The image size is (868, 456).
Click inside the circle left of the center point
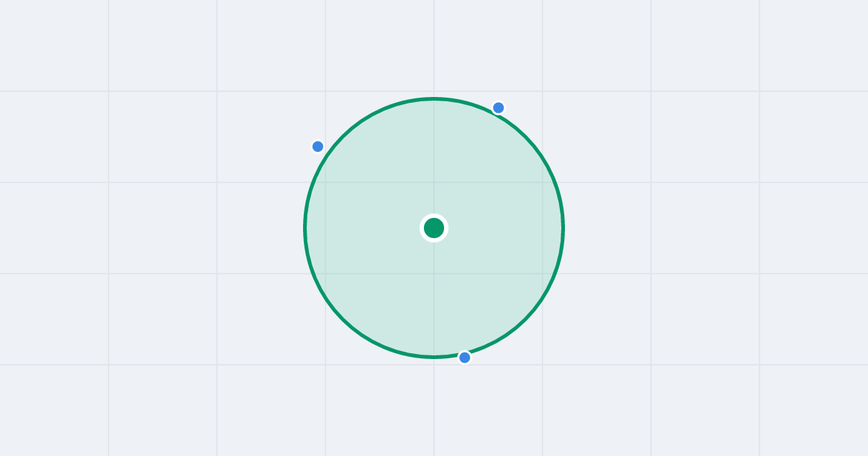pyautogui.click(x=369, y=228)
